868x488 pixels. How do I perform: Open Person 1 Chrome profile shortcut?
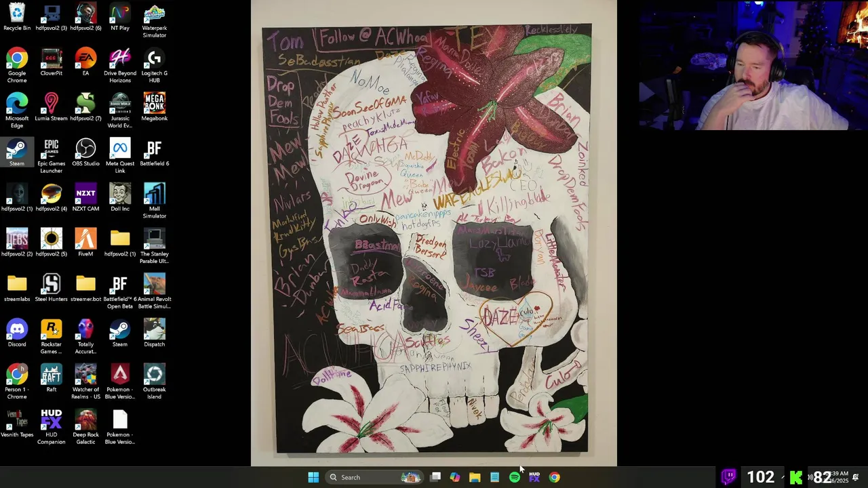[17, 382]
